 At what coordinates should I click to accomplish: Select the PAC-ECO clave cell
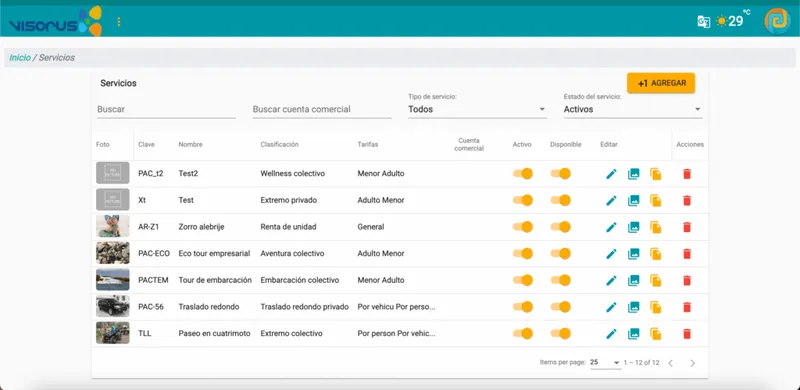pos(154,254)
